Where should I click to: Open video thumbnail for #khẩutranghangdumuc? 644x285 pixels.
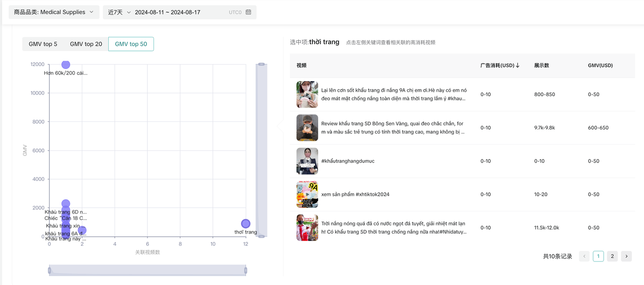click(307, 161)
